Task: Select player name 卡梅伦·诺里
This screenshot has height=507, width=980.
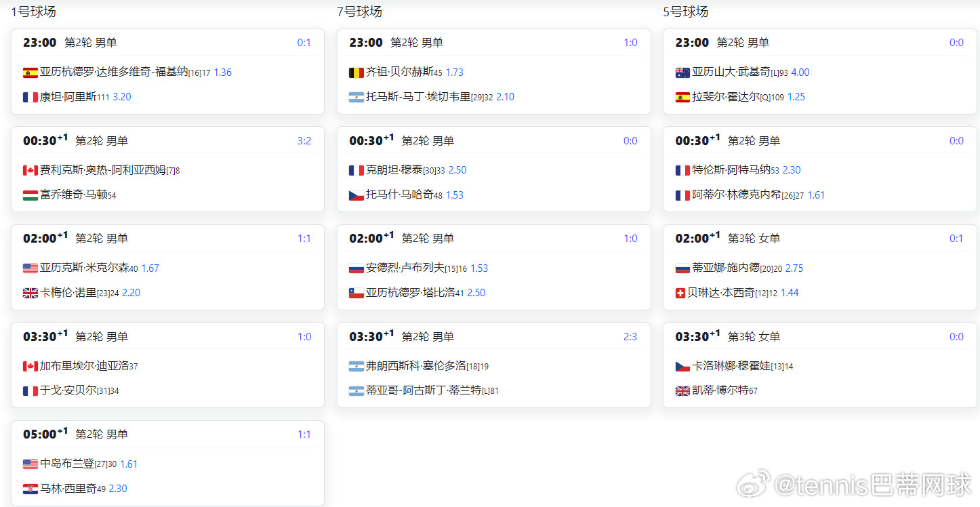Action: [68, 292]
